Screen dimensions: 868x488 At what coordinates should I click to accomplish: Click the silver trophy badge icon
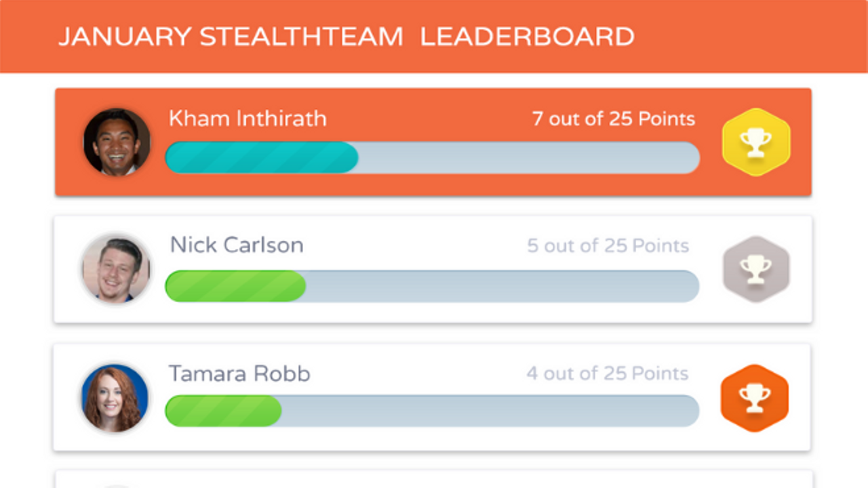pyautogui.click(x=756, y=269)
